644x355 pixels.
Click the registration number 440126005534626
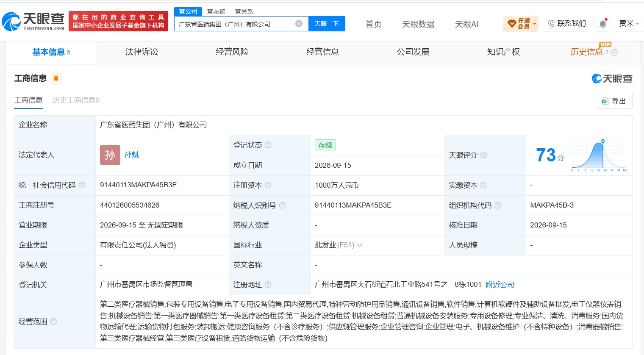click(130, 205)
